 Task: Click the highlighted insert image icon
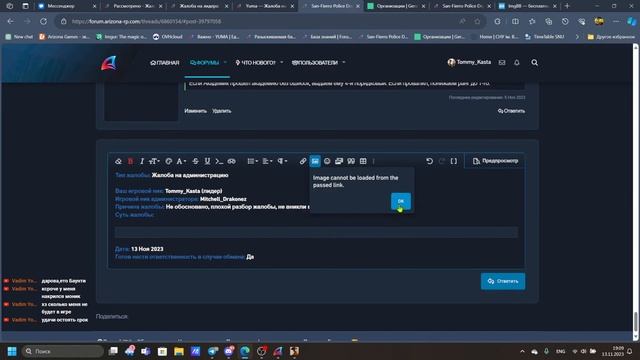tap(315, 161)
